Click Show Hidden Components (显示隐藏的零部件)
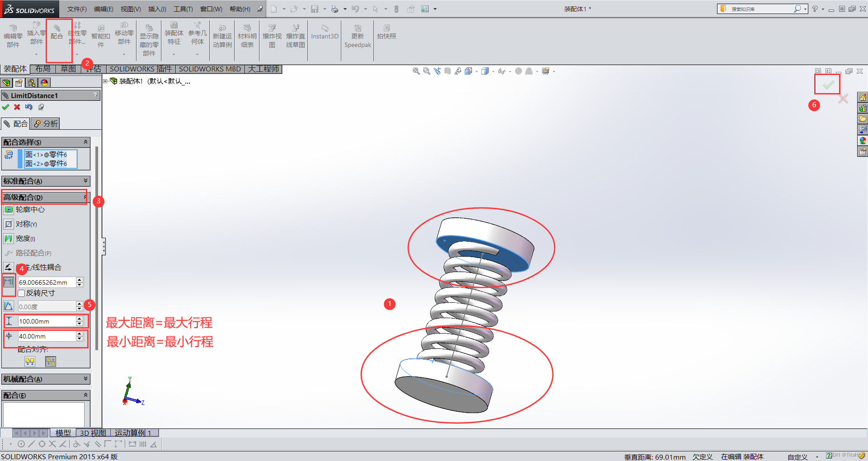 (149, 40)
